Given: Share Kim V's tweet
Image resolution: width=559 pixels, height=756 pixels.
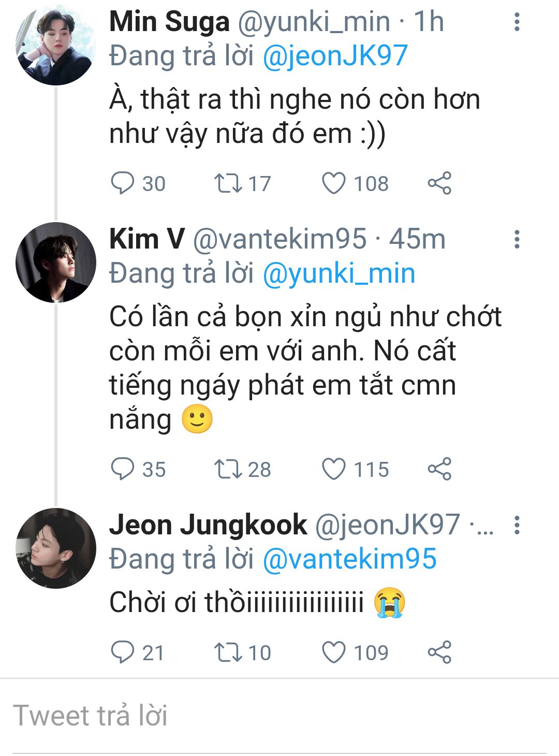Looking at the screenshot, I should pyautogui.click(x=439, y=469).
